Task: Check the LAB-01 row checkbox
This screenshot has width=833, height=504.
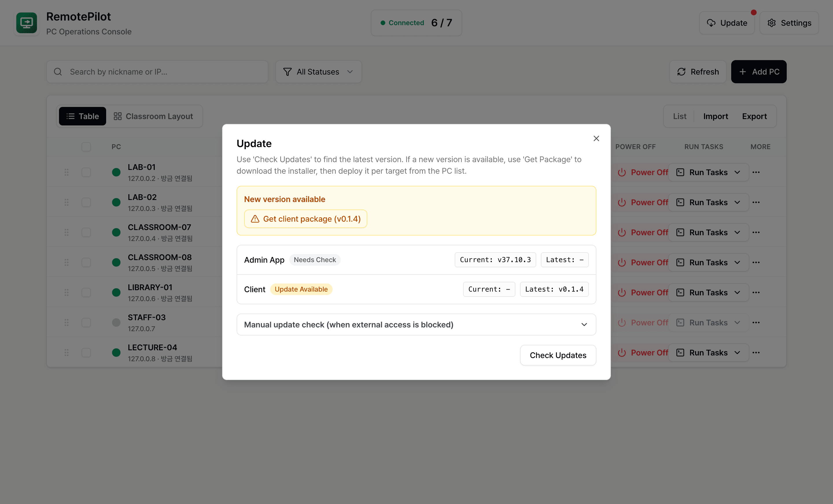Action: (86, 172)
